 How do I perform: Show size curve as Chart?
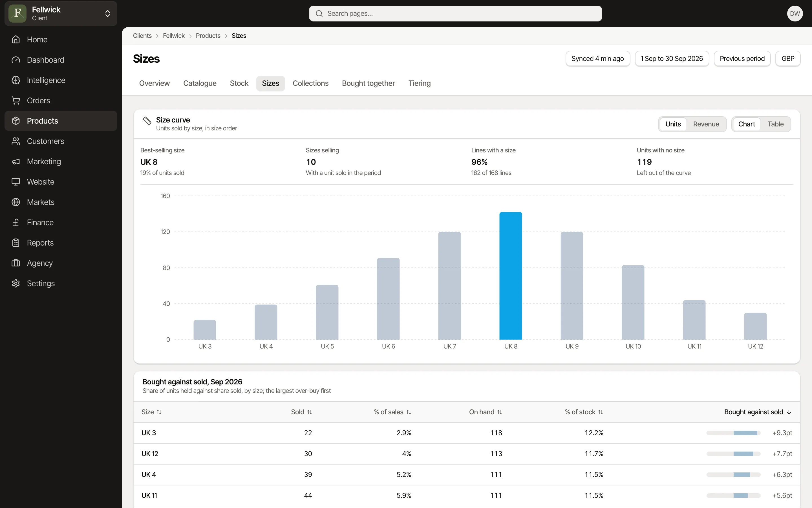coord(746,124)
